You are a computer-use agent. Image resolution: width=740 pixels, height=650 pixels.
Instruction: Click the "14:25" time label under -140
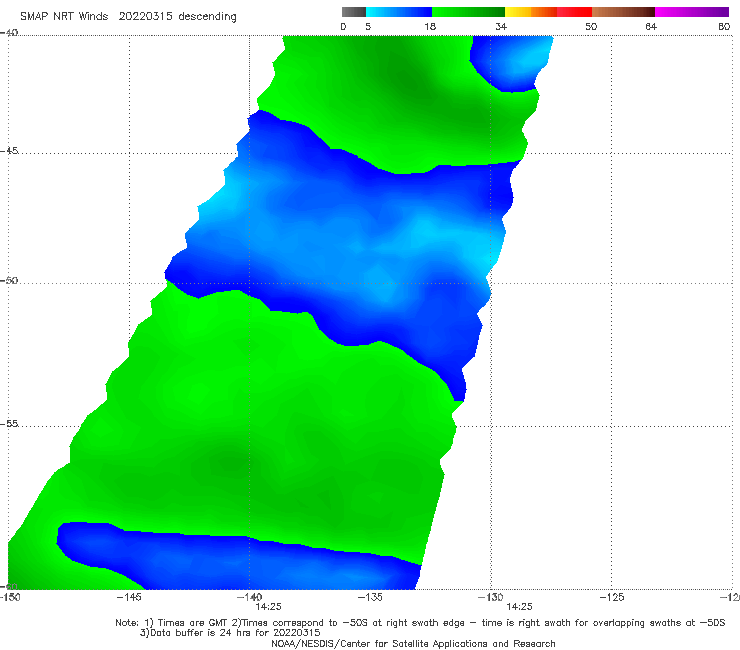coord(269,607)
